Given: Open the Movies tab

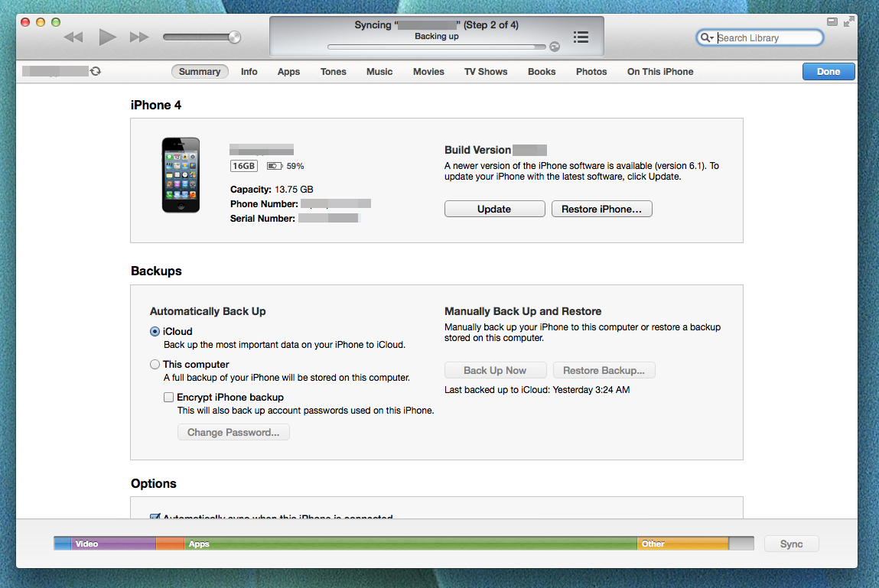Looking at the screenshot, I should (x=428, y=72).
